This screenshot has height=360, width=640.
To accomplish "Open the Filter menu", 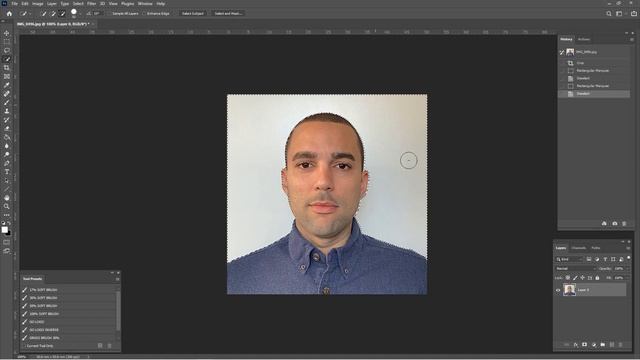I will tap(91, 4).
